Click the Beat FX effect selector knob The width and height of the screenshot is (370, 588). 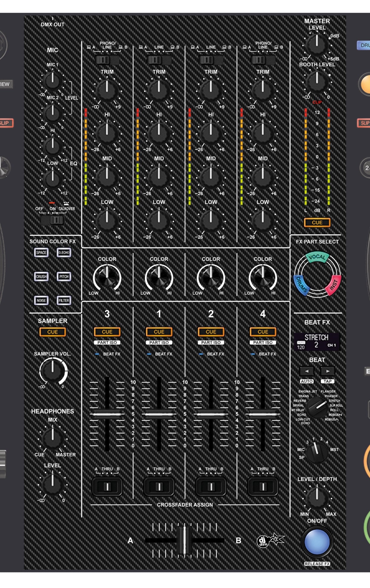click(317, 407)
